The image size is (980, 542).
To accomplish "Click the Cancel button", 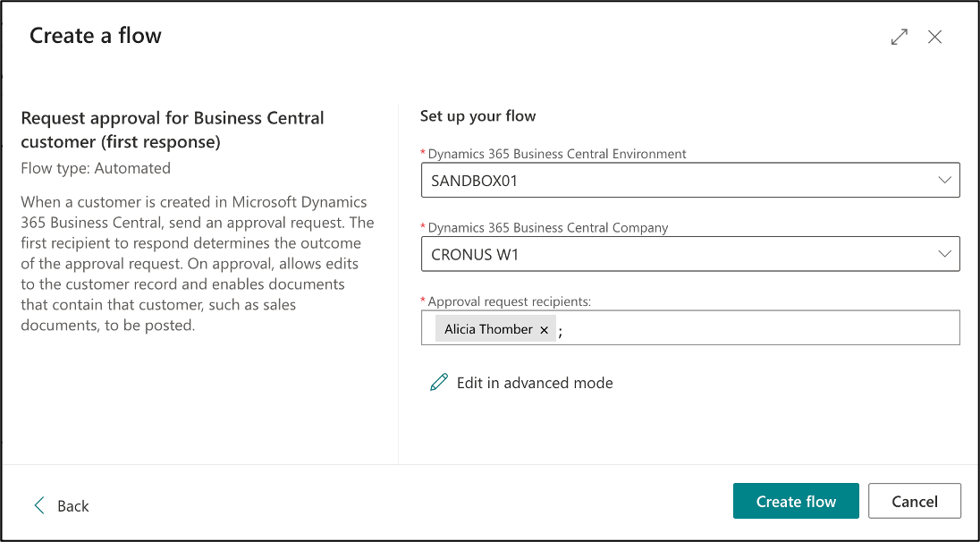I will (x=915, y=501).
